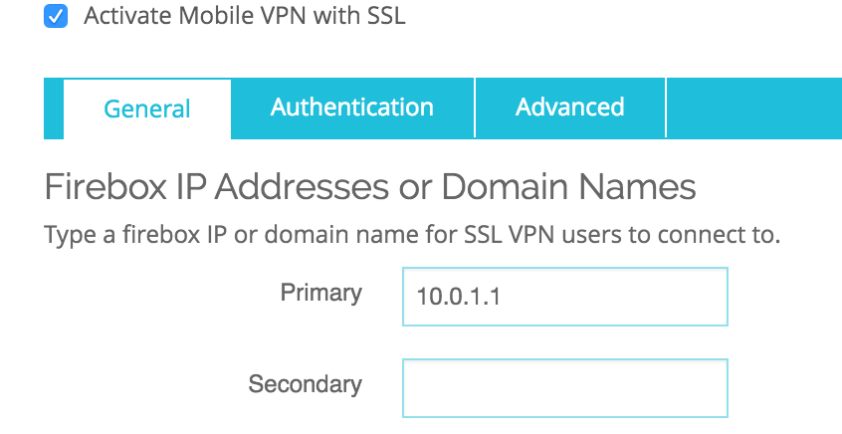The image size is (842, 434).
Task: Click the SSL VPN users description text
Action: 411,237
